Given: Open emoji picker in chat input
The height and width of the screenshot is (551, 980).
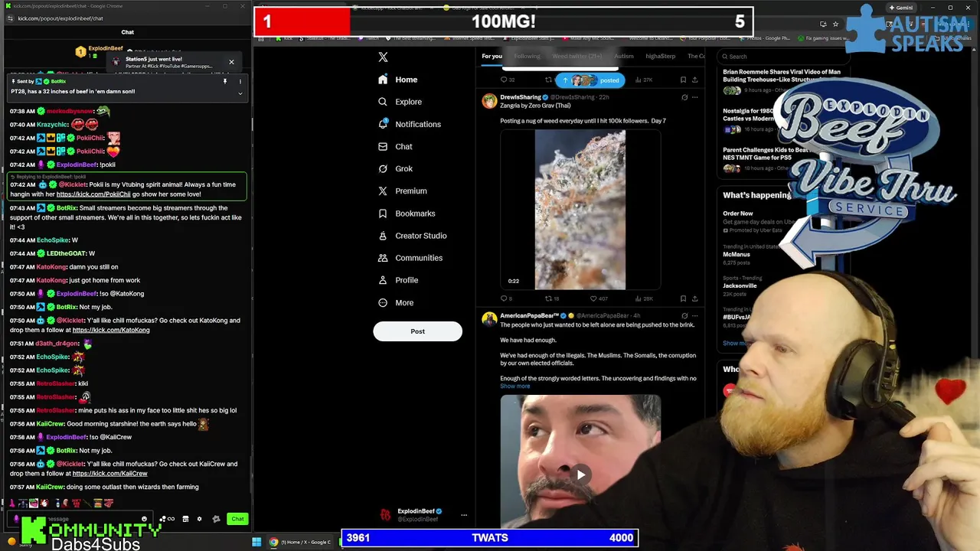Looking at the screenshot, I should point(144,519).
